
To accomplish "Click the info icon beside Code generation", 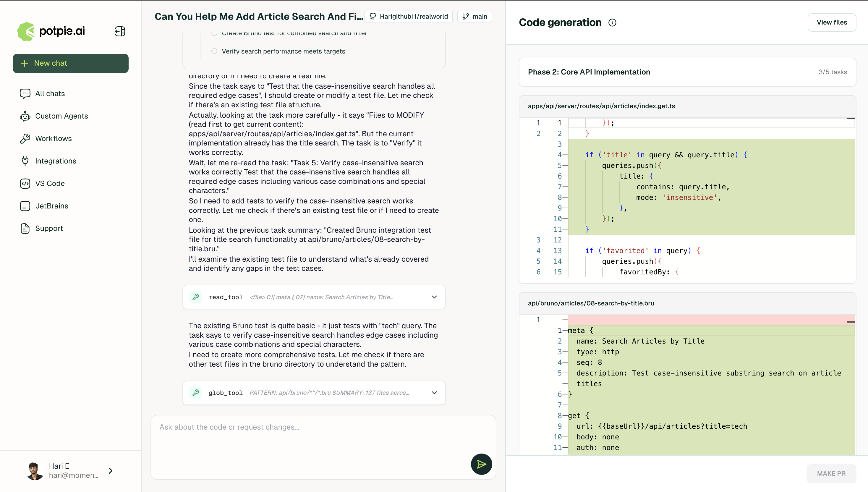I will [x=613, y=22].
